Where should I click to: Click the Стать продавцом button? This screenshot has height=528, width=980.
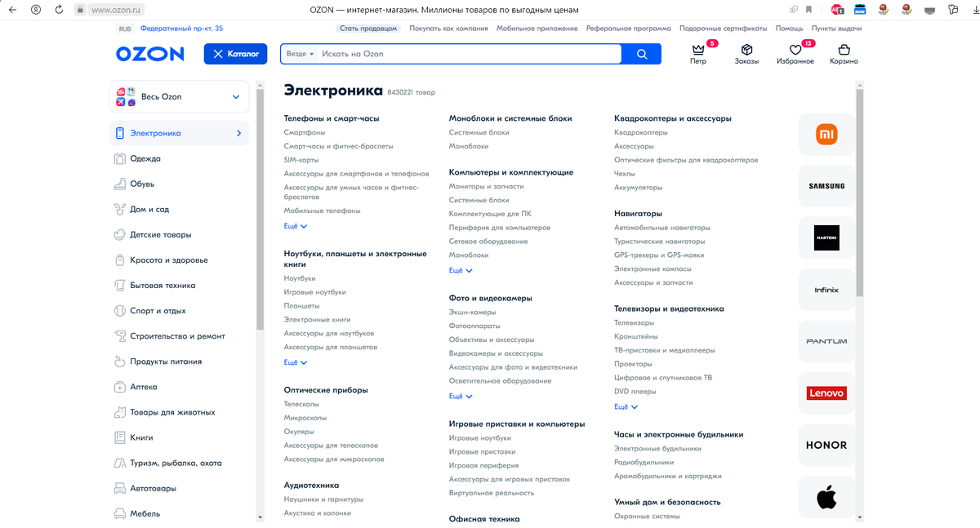click(368, 29)
